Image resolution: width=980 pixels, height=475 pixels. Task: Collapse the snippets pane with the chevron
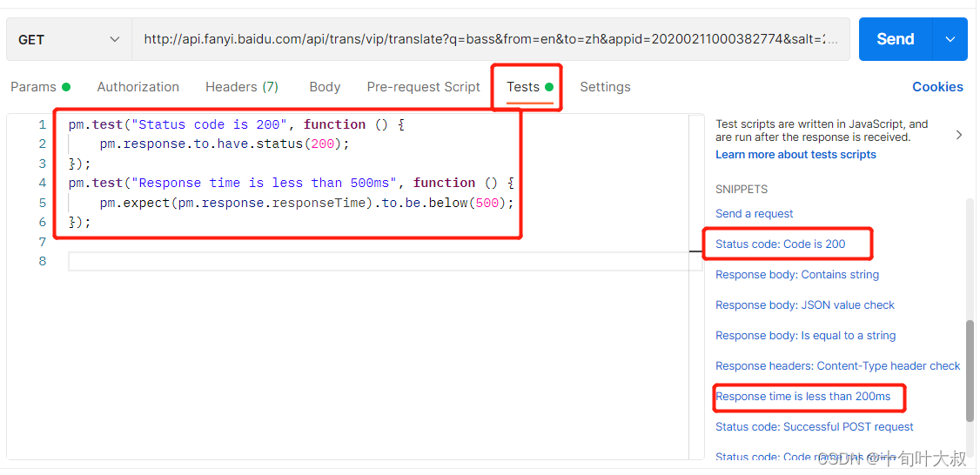tap(959, 134)
